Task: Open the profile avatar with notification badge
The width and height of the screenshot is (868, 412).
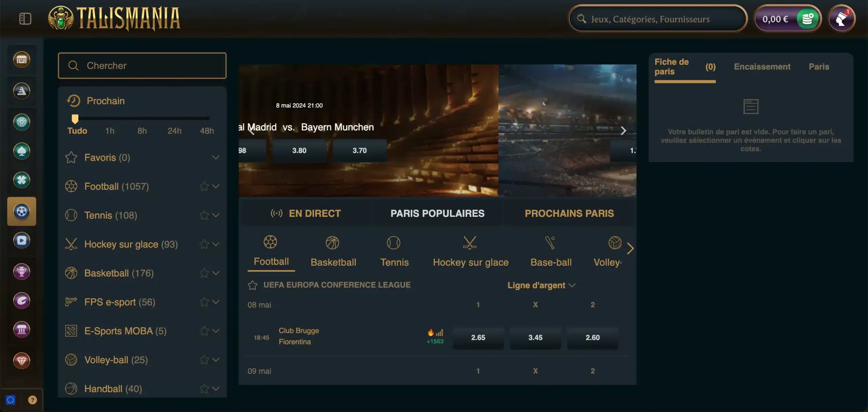Action: pyautogui.click(x=842, y=19)
